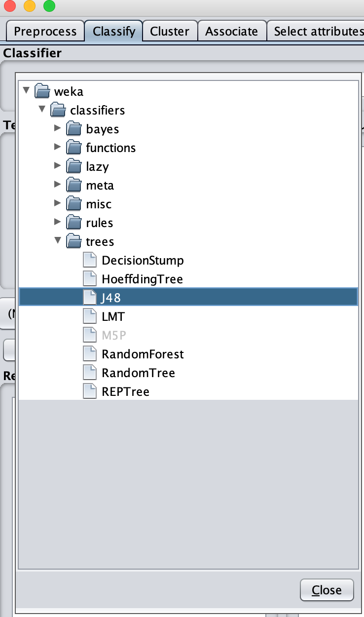Expand the misc classifier folder

(x=58, y=204)
